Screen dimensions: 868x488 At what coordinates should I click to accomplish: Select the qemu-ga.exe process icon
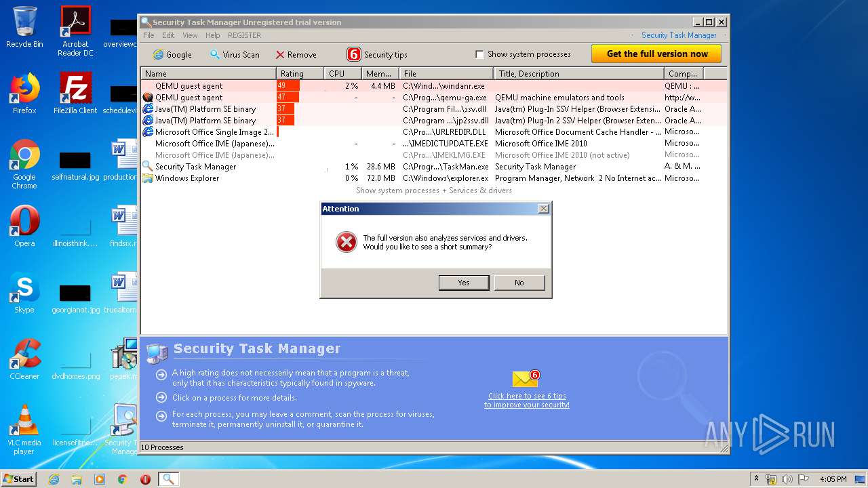point(147,98)
